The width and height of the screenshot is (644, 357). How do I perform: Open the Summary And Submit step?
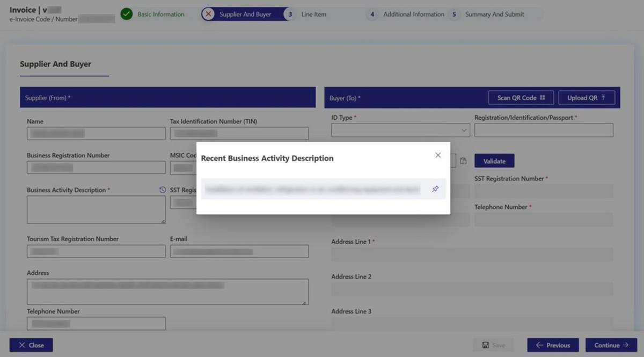(494, 14)
